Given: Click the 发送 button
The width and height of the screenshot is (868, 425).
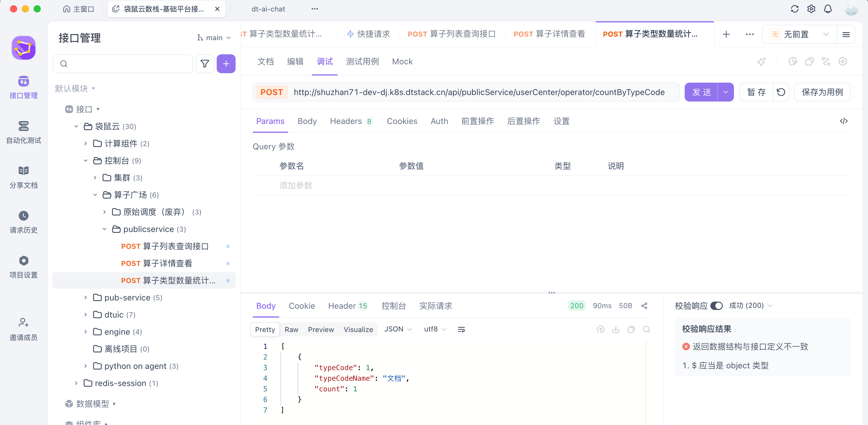Looking at the screenshot, I should click(x=701, y=92).
